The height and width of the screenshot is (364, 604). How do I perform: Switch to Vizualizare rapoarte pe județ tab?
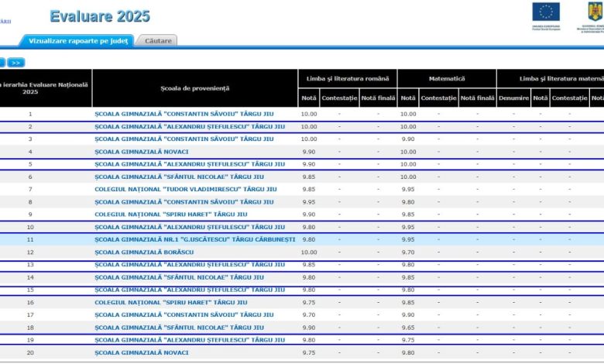77,41
